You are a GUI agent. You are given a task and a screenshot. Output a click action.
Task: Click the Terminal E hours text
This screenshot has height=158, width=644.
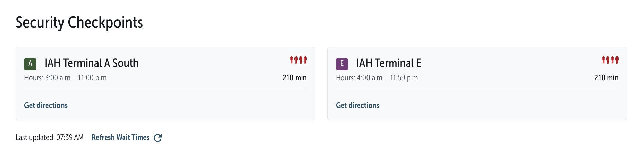click(378, 78)
